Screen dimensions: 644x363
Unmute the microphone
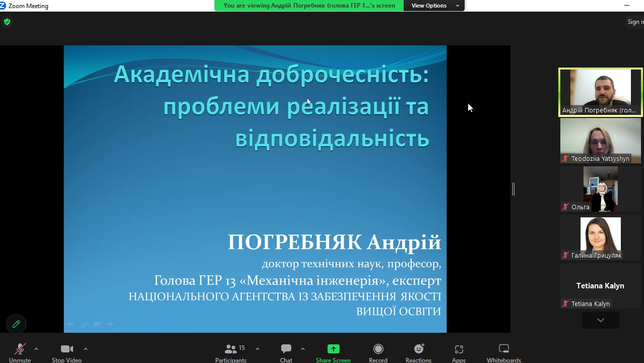(20, 351)
